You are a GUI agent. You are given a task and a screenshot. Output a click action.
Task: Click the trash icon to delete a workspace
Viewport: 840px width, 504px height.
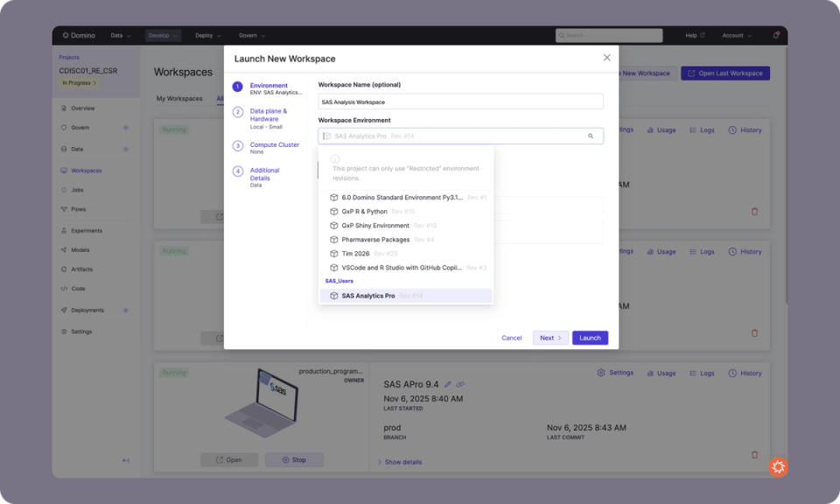754,454
